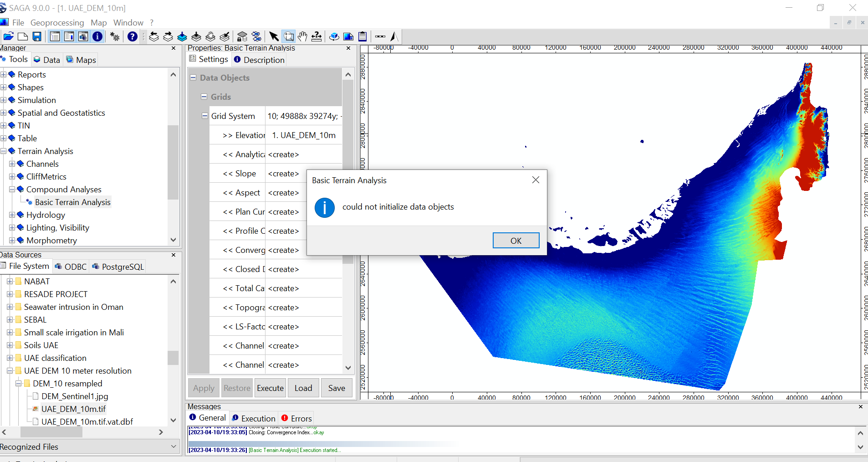Toggle the map cross-hair layers icon

[256, 36]
